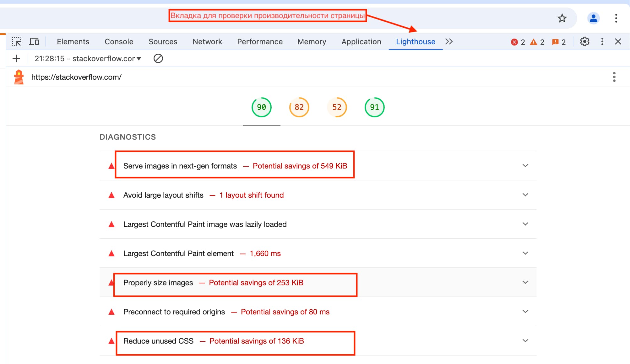Open Lighthouse report tools three-dot menu

614,77
